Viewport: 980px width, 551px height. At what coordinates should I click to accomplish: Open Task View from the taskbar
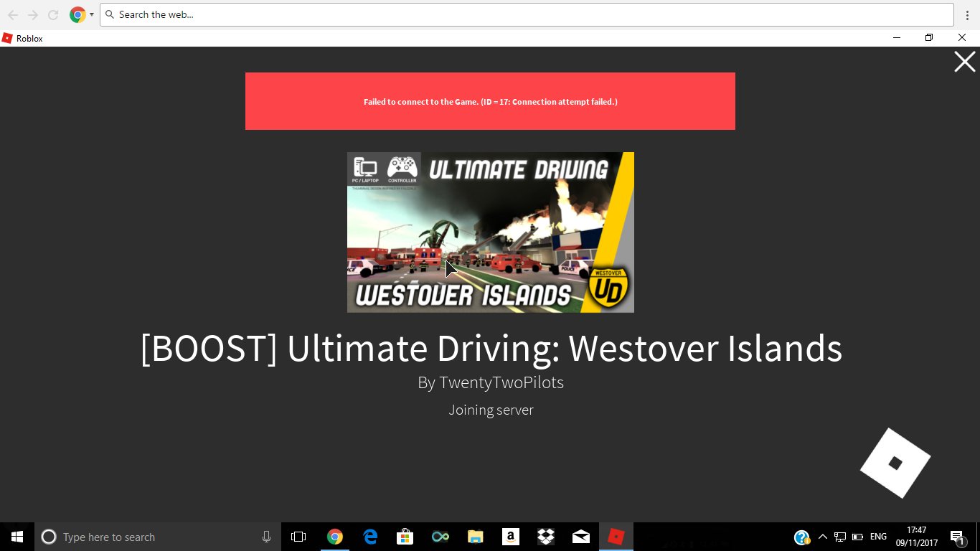coord(298,537)
